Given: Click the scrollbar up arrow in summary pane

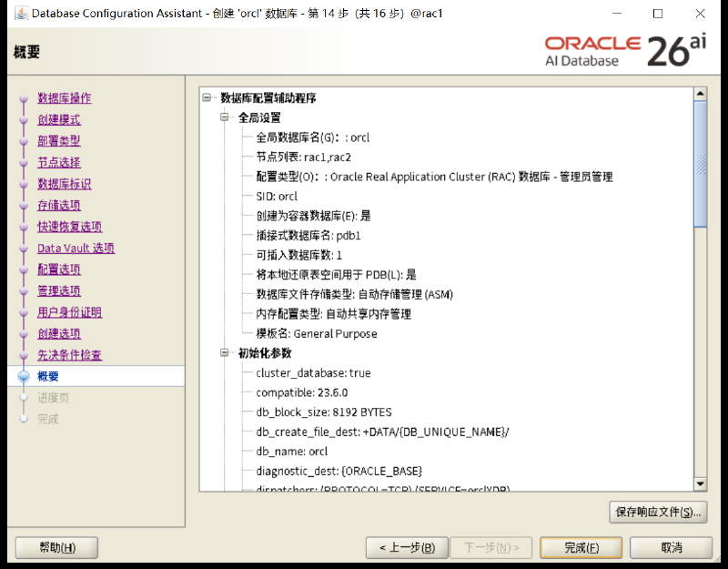Looking at the screenshot, I should pyautogui.click(x=700, y=94).
